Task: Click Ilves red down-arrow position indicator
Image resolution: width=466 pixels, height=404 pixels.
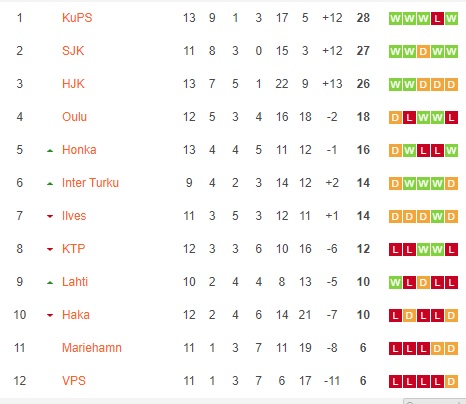Action: pos(50,217)
